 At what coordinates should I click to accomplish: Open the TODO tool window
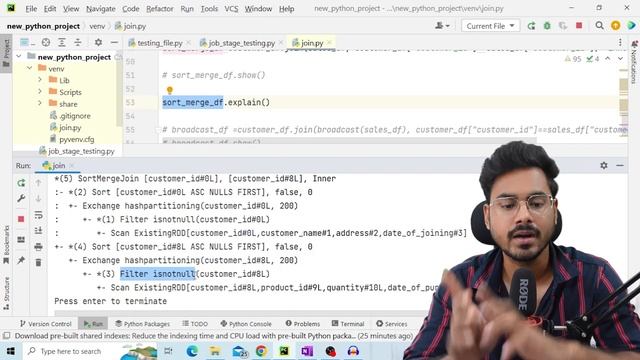click(x=195, y=324)
